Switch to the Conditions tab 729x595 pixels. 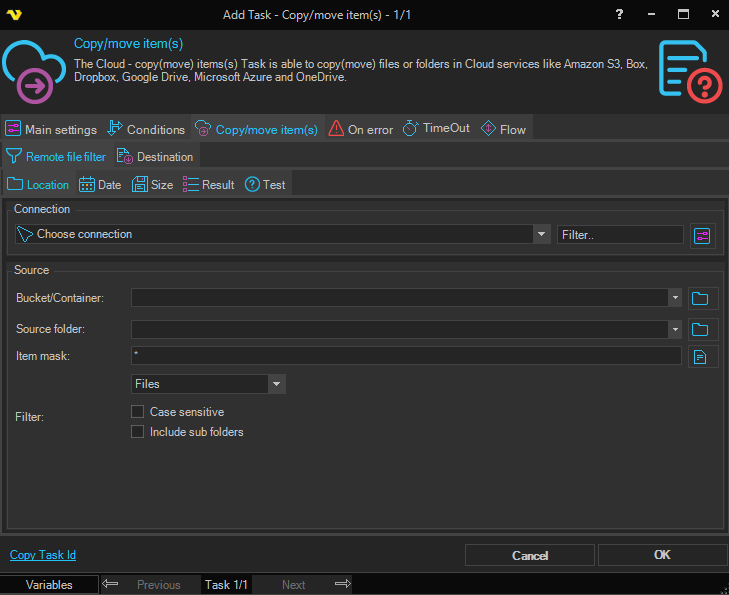click(x=146, y=129)
